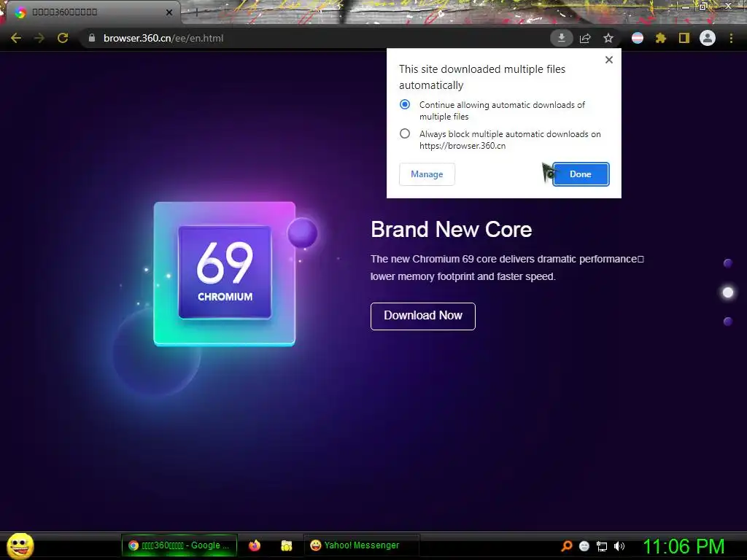
Task: Go to the first page dot indicator
Action: (727, 263)
